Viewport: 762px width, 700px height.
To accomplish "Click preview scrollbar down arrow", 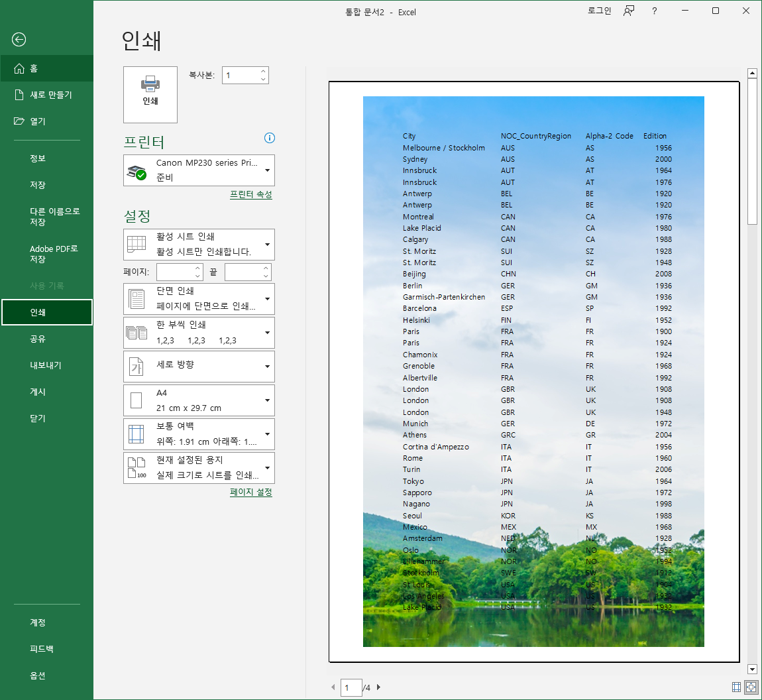I will [x=752, y=669].
